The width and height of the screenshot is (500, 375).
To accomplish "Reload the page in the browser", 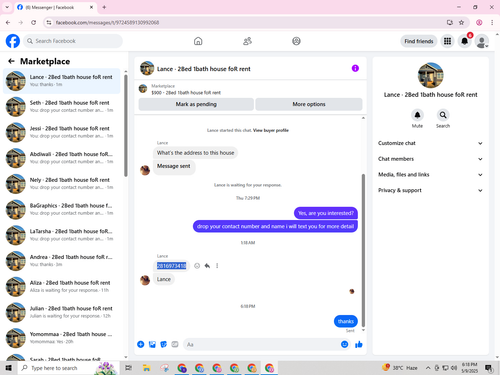I will [33, 22].
